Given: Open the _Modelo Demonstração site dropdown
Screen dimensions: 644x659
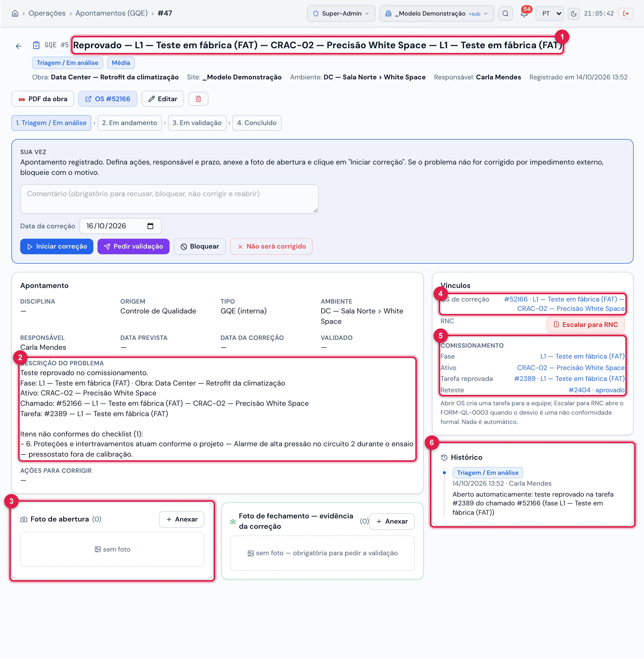Looking at the screenshot, I should coord(437,13).
